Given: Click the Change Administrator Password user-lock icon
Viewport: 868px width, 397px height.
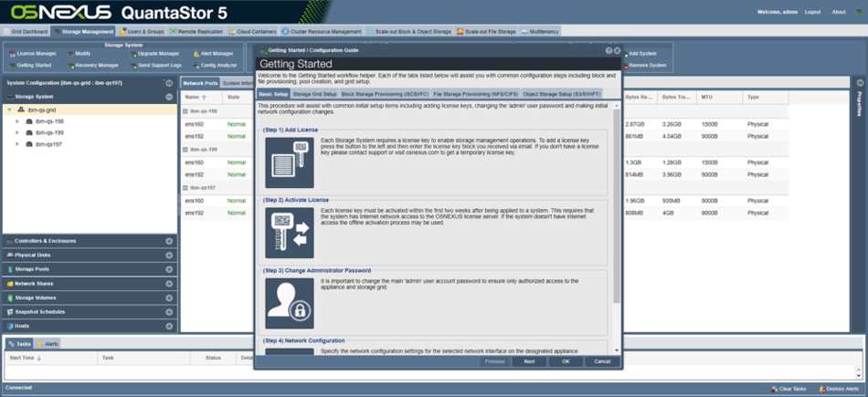Looking at the screenshot, I should [290, 304].
